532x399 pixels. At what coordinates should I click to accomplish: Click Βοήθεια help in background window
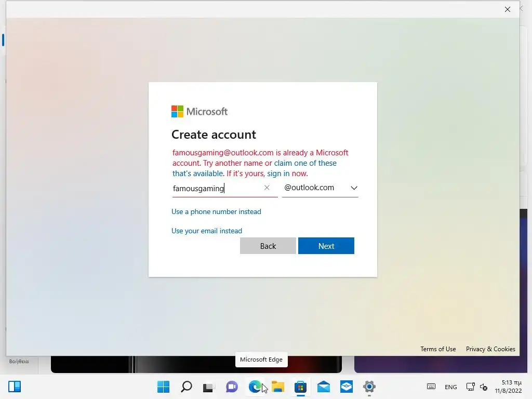coord(19,362)
